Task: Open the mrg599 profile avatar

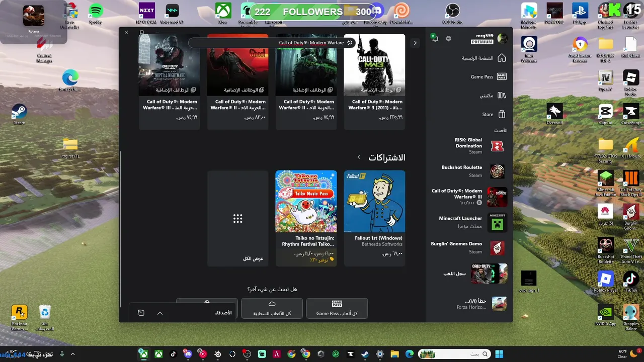Action: pos(502,38)
